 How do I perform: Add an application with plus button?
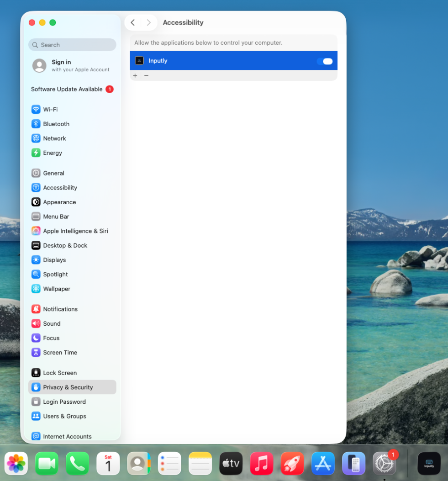pos(135,76)
